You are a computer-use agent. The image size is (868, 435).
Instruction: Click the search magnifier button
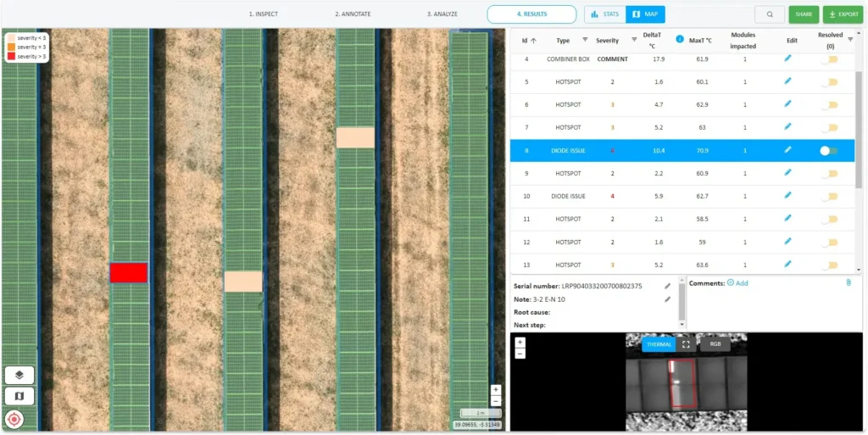[769, 14]
